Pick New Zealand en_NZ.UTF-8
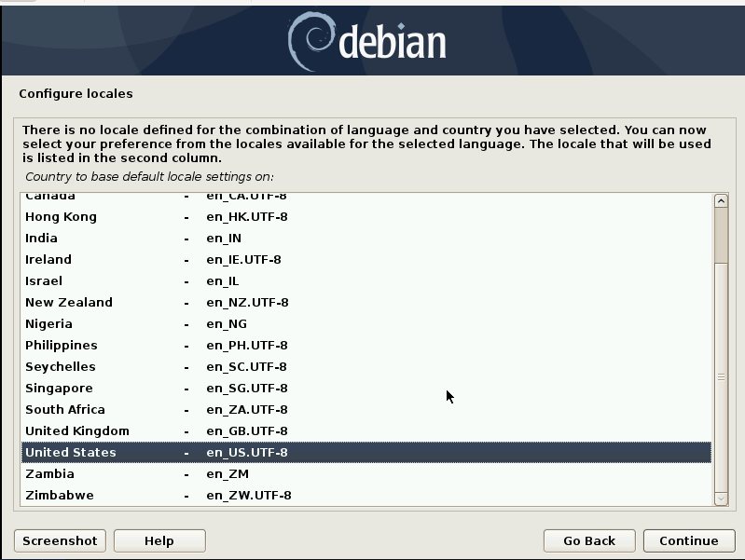This screenshot has height=560, width=745. tap(366, 302)
